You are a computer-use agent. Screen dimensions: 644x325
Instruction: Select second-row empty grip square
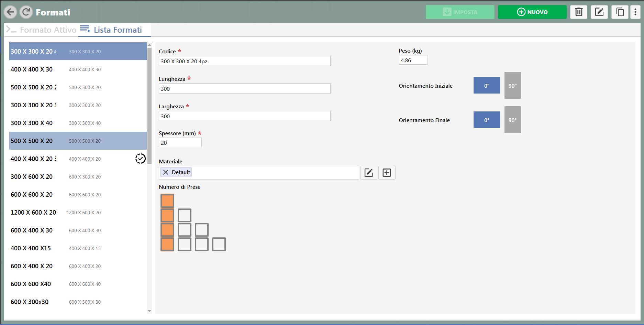[x=185, y=215]
